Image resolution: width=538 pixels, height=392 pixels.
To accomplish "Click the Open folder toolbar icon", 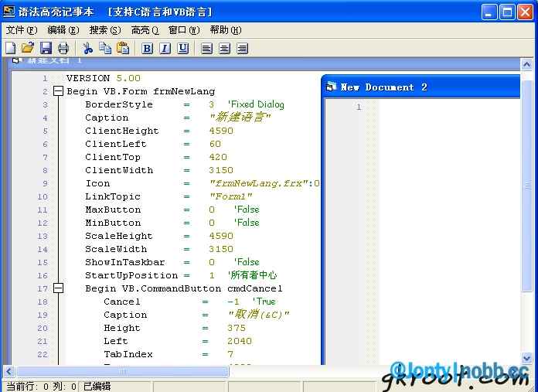I will click(x=28, y=48).
